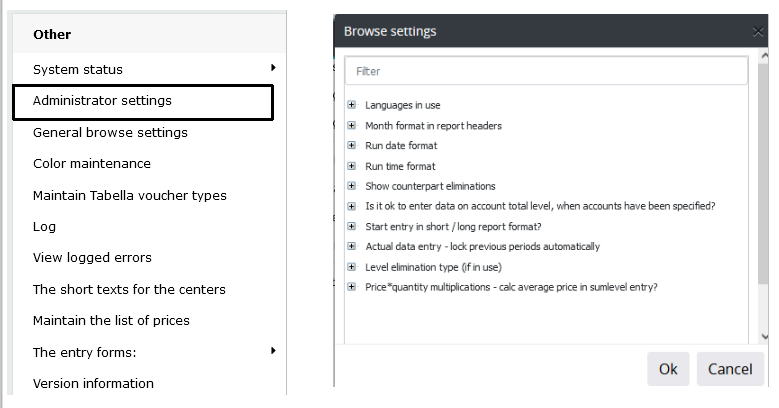Expand Show counterpart eliminations node
The height and width of the screenshot is (408, 779).
click(352, 186)
